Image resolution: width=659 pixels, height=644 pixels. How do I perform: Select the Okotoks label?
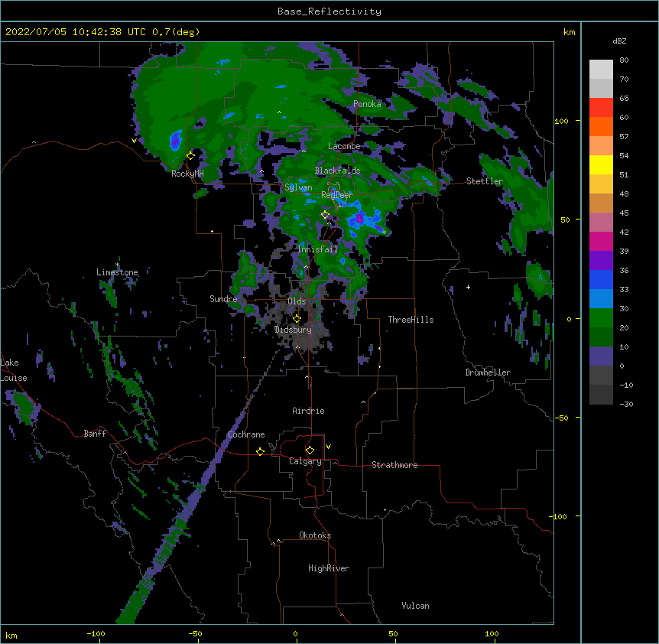coord(315,535)
